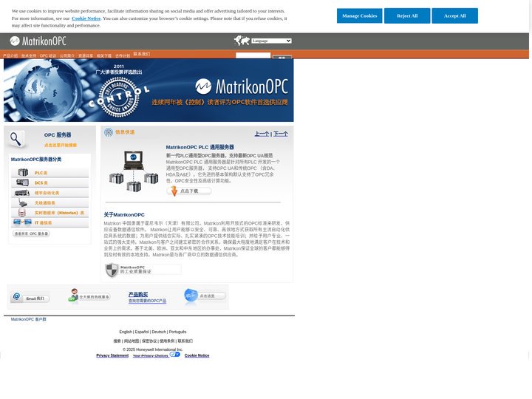
Task: Open OPC 培训 navigation menu
Action: 48,56
